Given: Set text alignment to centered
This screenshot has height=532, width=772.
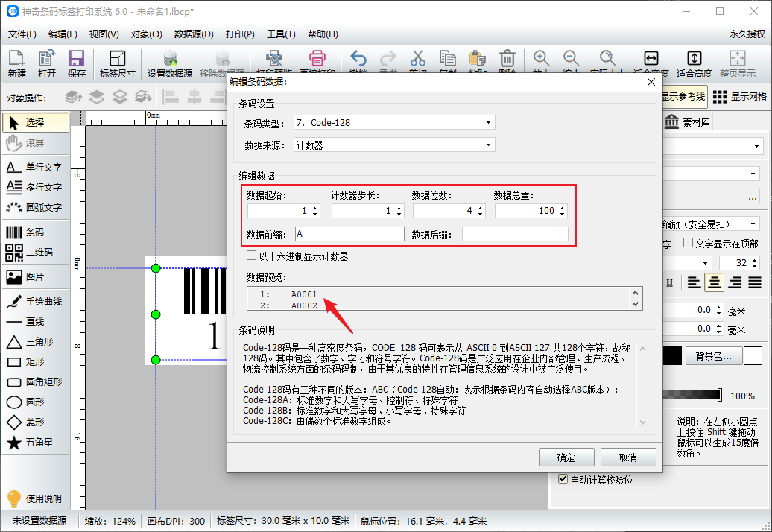Looking at the screenshot, I should coord(715,282).
